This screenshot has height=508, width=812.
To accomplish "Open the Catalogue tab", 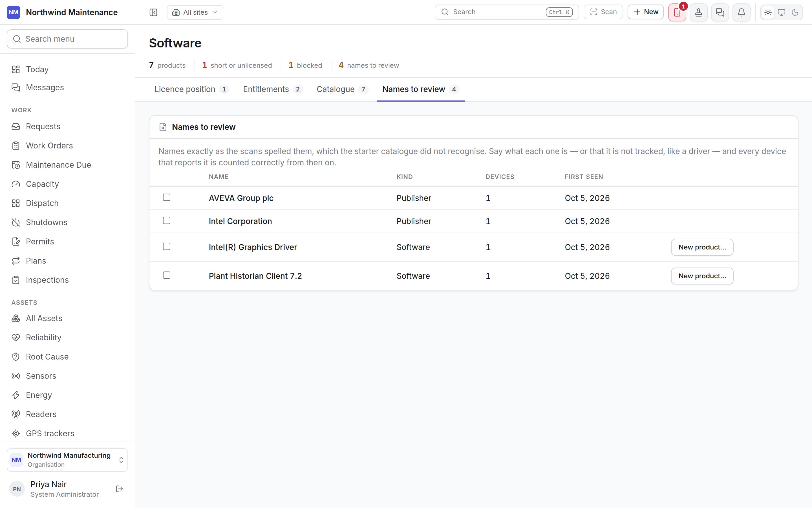I will click(x=342, y=89).
